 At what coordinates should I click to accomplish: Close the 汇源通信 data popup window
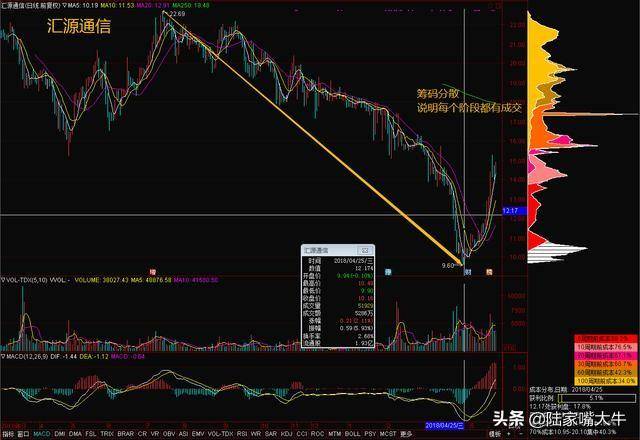(x=365, y=250)
